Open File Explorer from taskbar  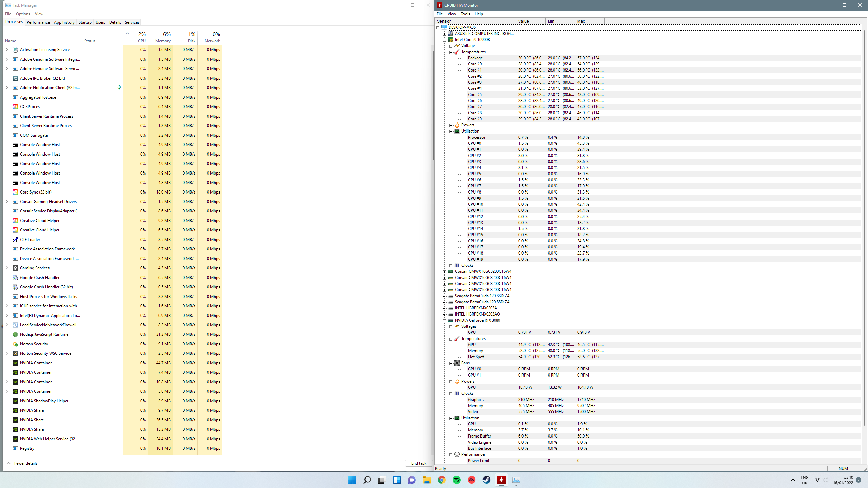[x=427, y=480]
